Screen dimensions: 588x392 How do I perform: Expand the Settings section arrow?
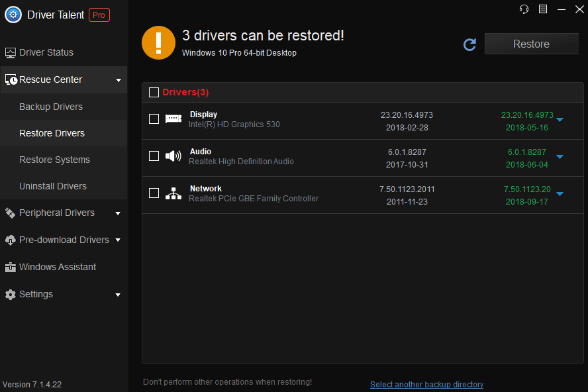tap(118, 295)
